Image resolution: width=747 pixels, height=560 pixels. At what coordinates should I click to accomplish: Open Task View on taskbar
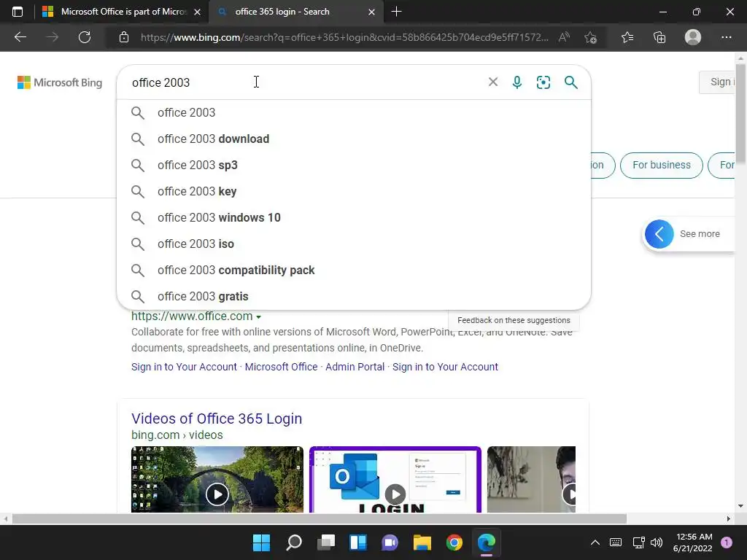326,542
